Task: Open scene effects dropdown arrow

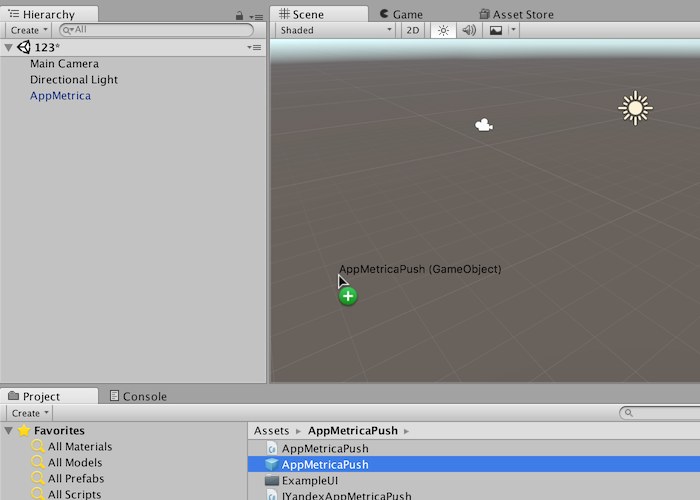Action: pos(513,30)
